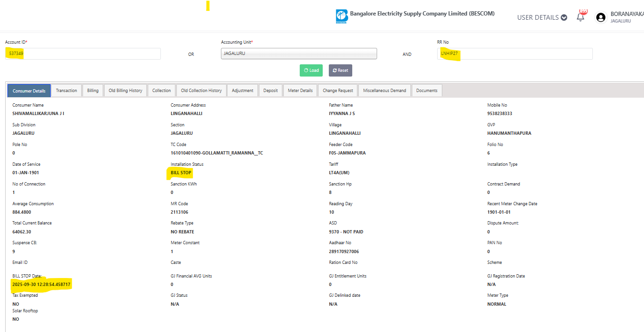Click tariff value LT4A(UM)
Viewport: 644px width, 332px height.
coord(339,173)
